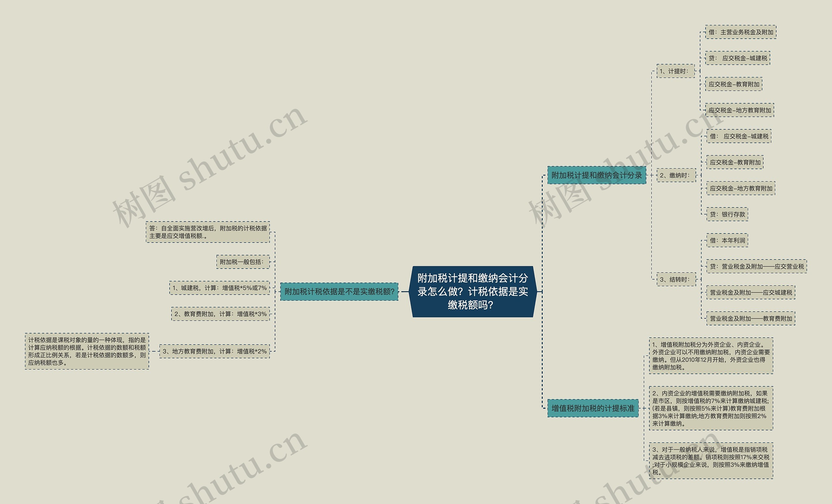Select the central topic node about 附加税计提和缴纳会计分录
Screen dimensions: 832x504
[x=473, y=292]
